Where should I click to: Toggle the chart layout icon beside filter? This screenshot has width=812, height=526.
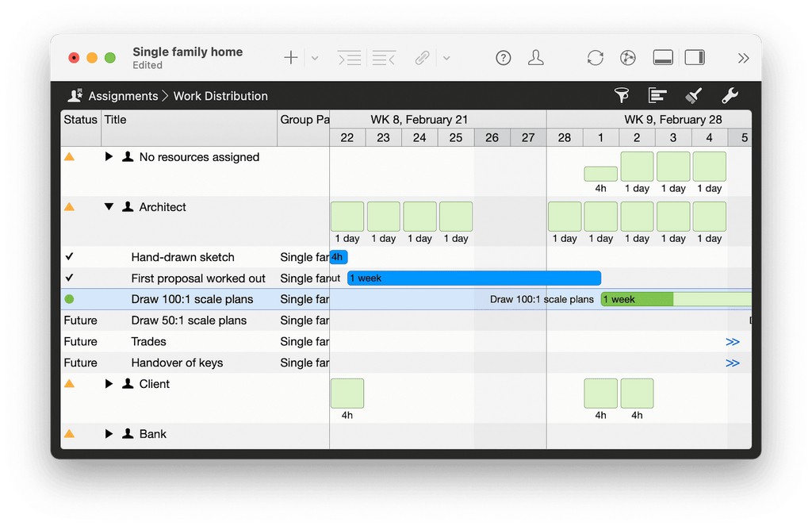tap(657, 96)
